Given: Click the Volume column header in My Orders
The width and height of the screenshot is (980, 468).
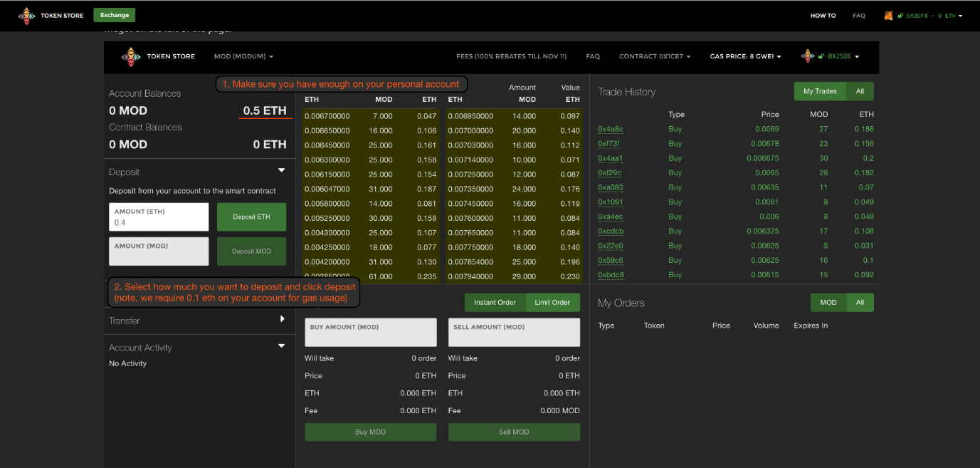Looking at the screenshot, I should point(766,326).
